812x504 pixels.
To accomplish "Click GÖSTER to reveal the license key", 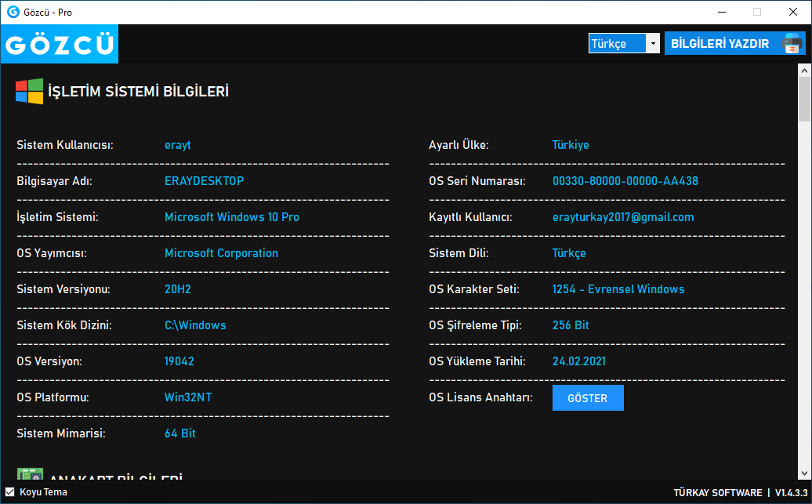I will pos(588,398).
